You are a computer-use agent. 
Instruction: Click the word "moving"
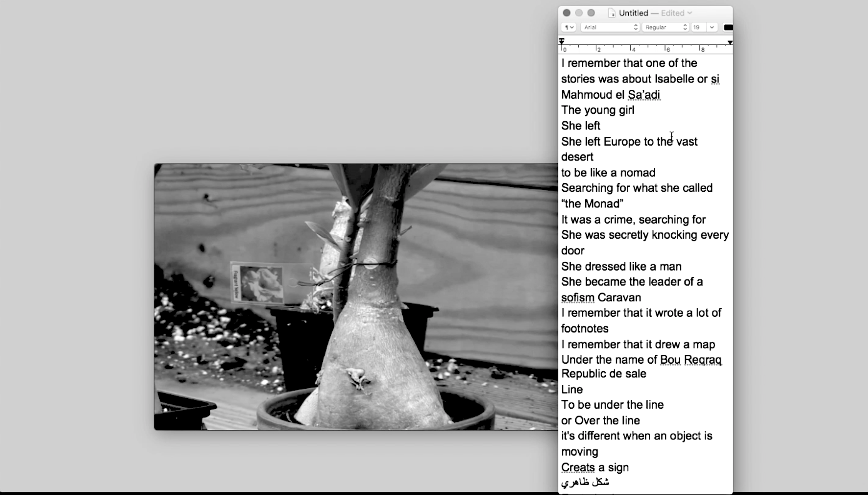pos(579,452)
